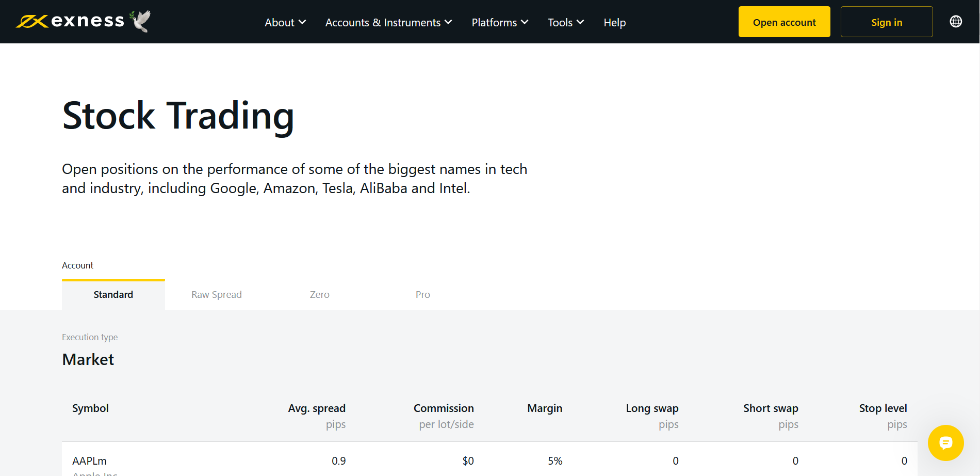Open the Help page
Screen dimensions: 980x476
point(614,22)
